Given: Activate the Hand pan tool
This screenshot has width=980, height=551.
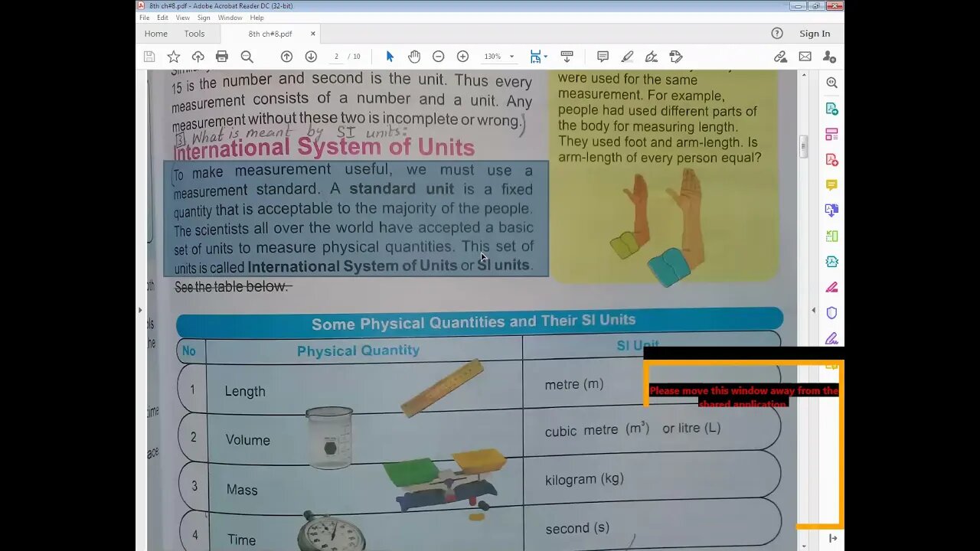Looking at the screenshot, I should click(x=414, y=57).
